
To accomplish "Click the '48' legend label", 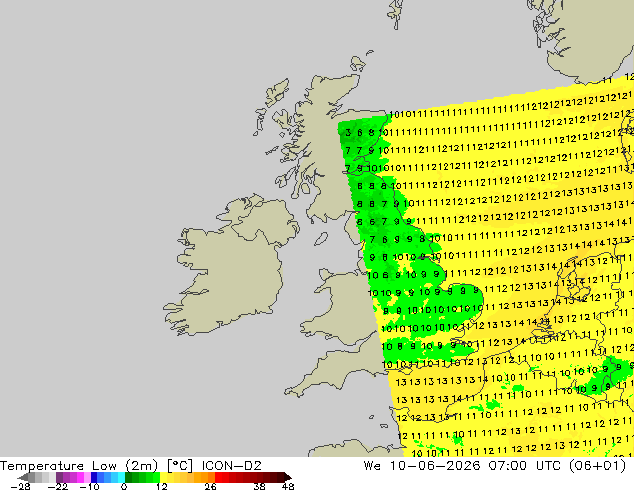I will pos(288,486).
